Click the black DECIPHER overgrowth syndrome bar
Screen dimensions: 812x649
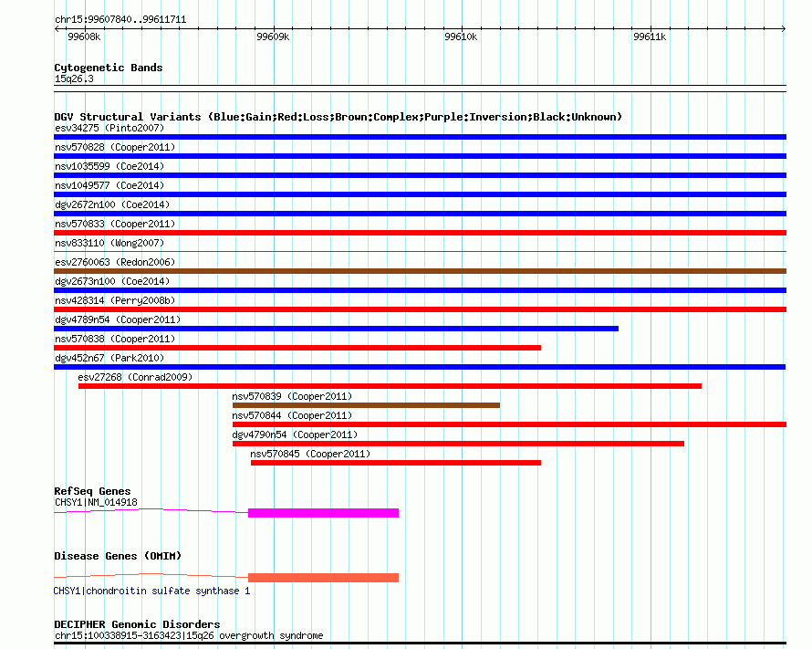tap(420, 644)
